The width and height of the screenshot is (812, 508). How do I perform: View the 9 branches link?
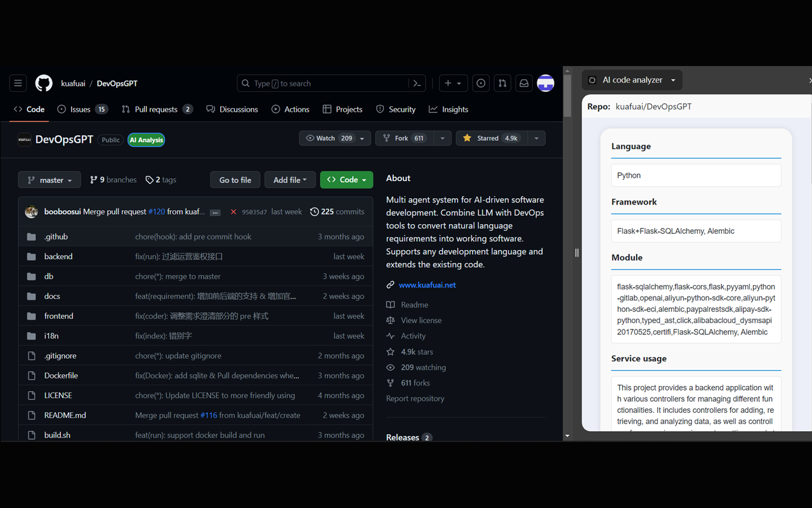(113, 180)
